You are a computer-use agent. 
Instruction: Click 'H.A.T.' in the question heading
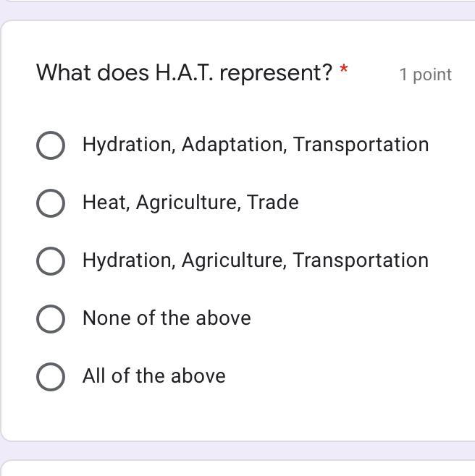(x=184, y=72)
